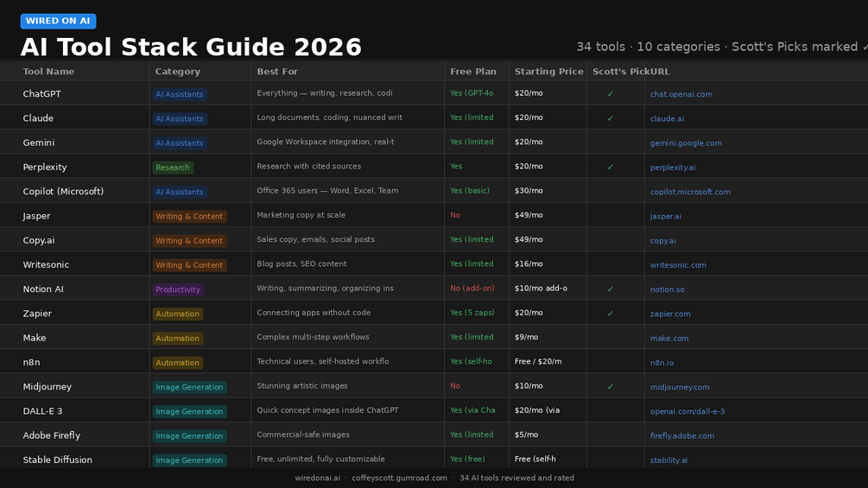Click the WIRED ON AI badge
The width and height of the screenshot is (868, 488).
pos(58,21)
